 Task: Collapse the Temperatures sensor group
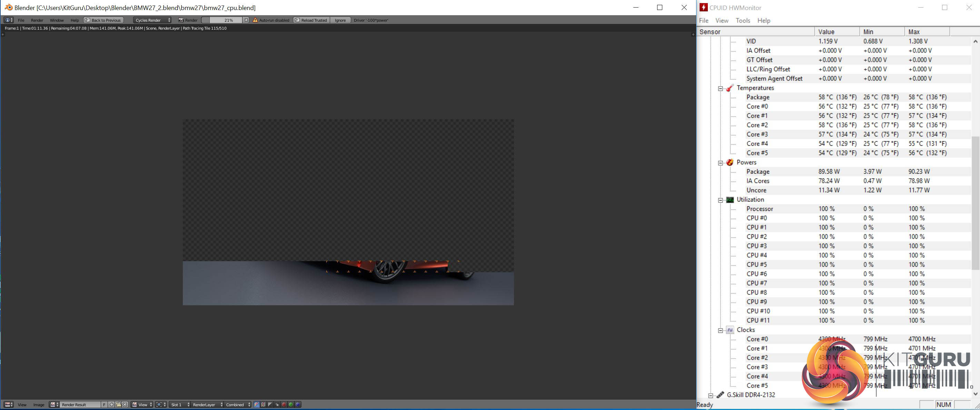[720, 88]
